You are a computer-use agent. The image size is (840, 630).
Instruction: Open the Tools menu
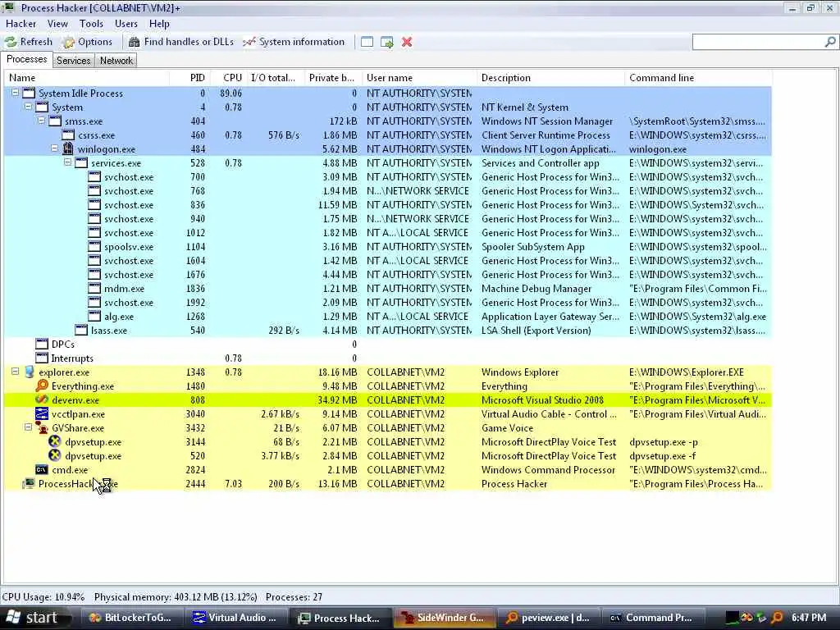91,24
